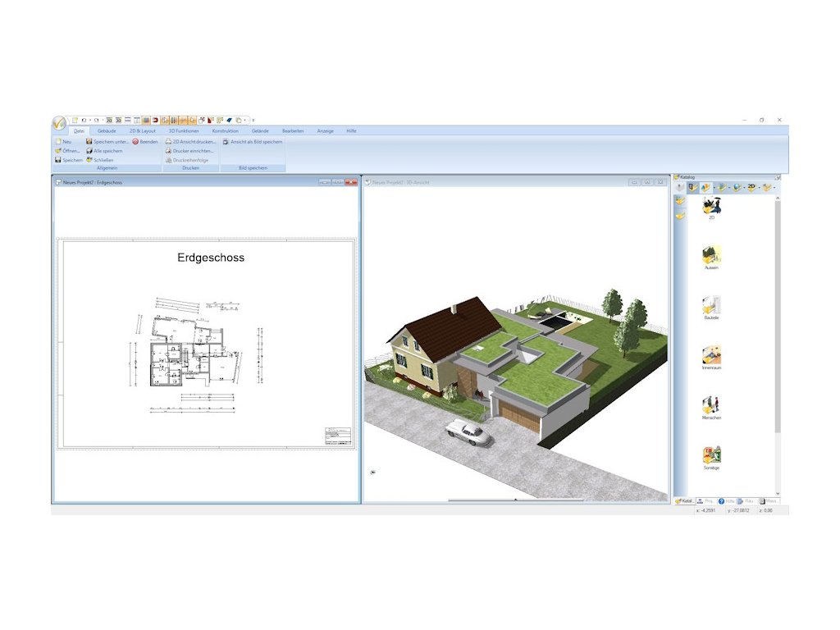840x630 pixels.
Task: Click Speichern unter in Allgemein group
Action: coord(107,141)
